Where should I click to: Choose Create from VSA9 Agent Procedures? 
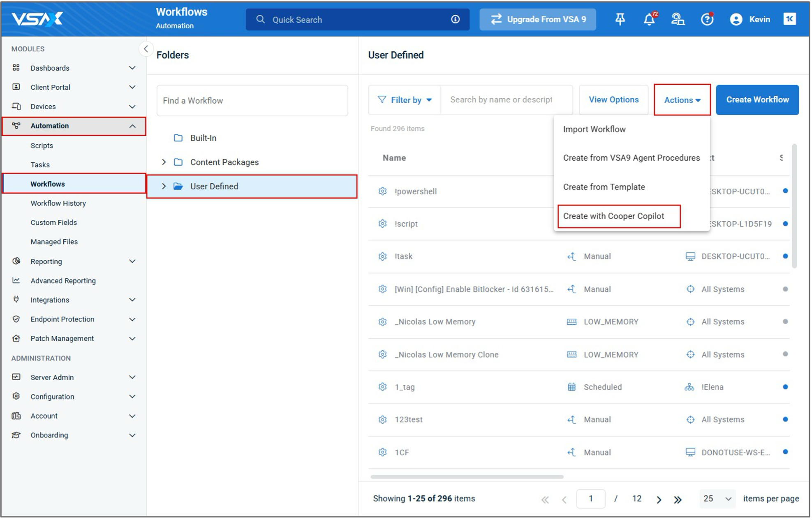point(632,158)
